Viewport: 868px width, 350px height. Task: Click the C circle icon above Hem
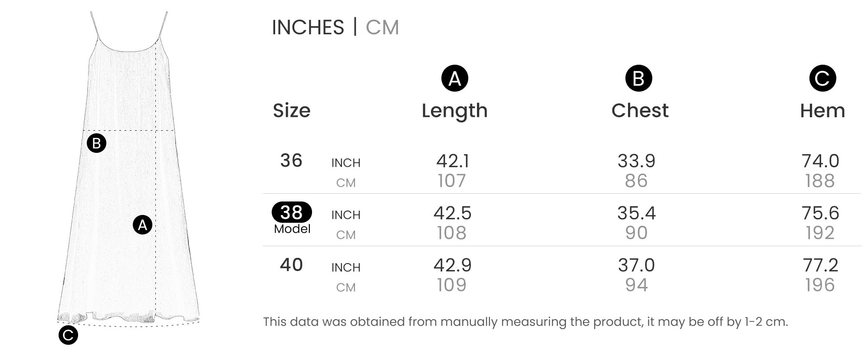[822, 79]
